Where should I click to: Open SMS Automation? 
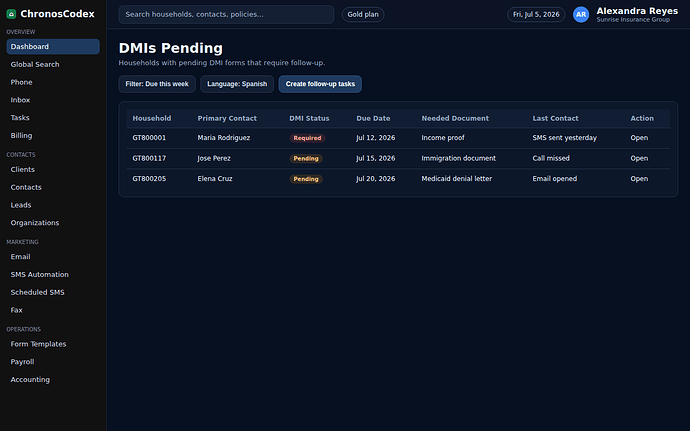(53, 274)
